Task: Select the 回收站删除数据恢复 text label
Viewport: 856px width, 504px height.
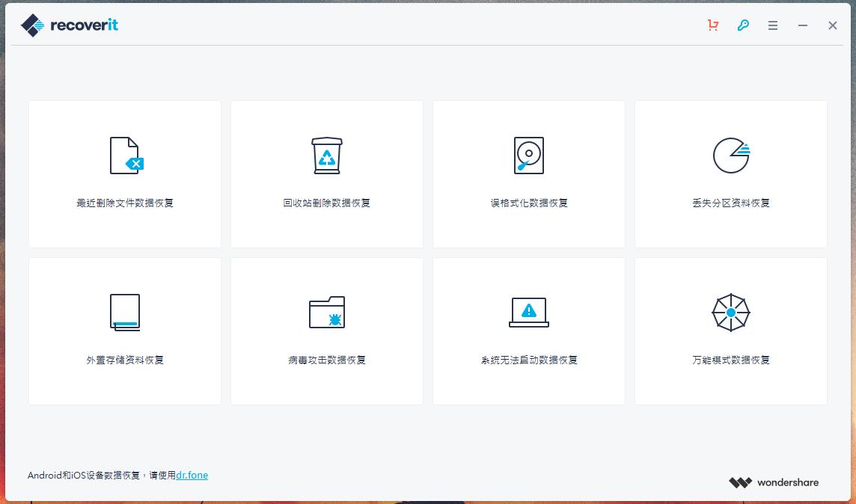Action: [327, 203]
